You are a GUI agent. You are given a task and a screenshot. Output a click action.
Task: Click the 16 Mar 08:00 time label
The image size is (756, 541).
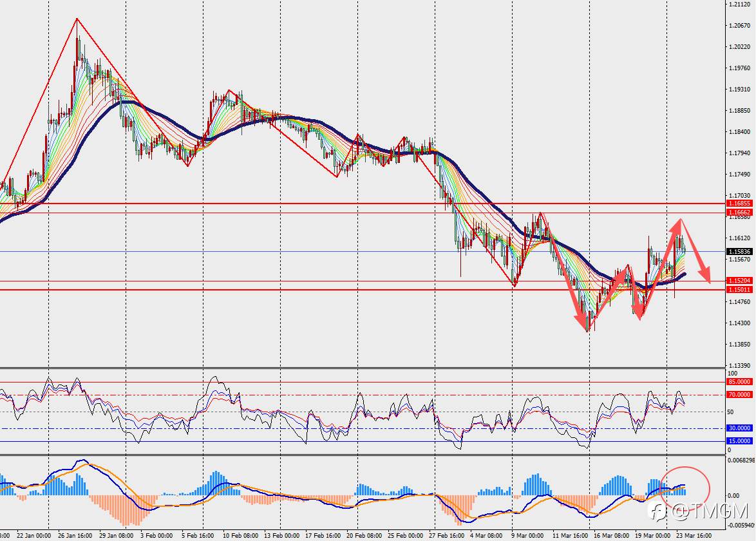coord(611,535)
